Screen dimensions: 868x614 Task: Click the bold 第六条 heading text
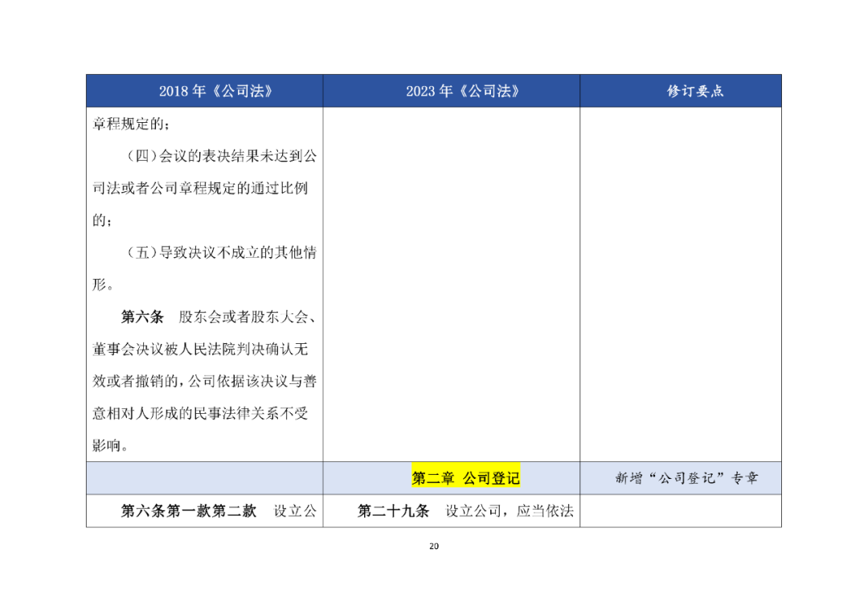click(142, 317)
